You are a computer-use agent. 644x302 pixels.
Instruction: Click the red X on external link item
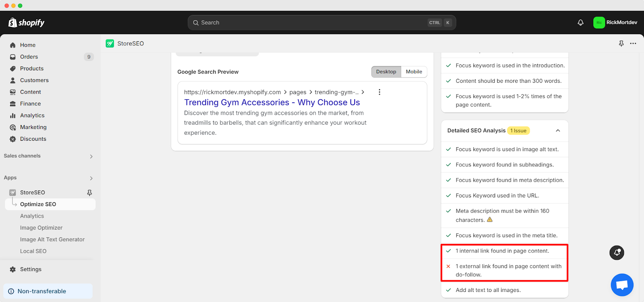coord(448,266)
